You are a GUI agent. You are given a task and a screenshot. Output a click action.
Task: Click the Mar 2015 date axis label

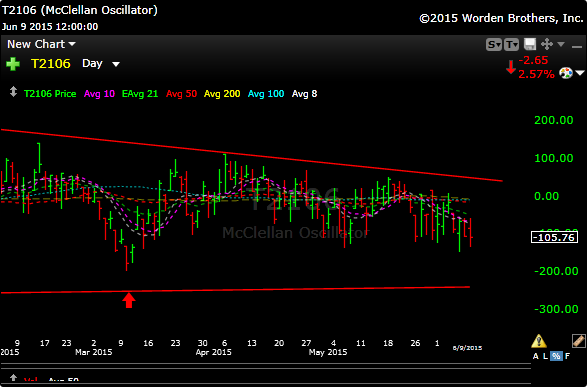pyautogui.click(x=94, y=352)
